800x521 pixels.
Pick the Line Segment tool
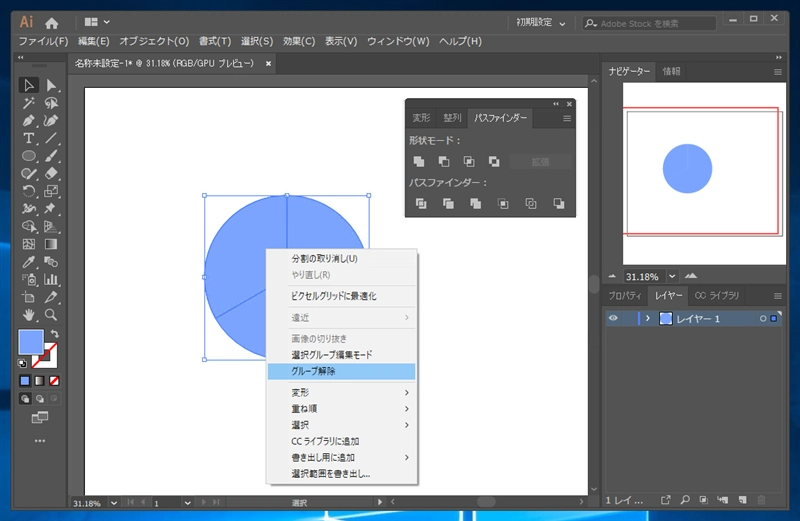point(51,138)
